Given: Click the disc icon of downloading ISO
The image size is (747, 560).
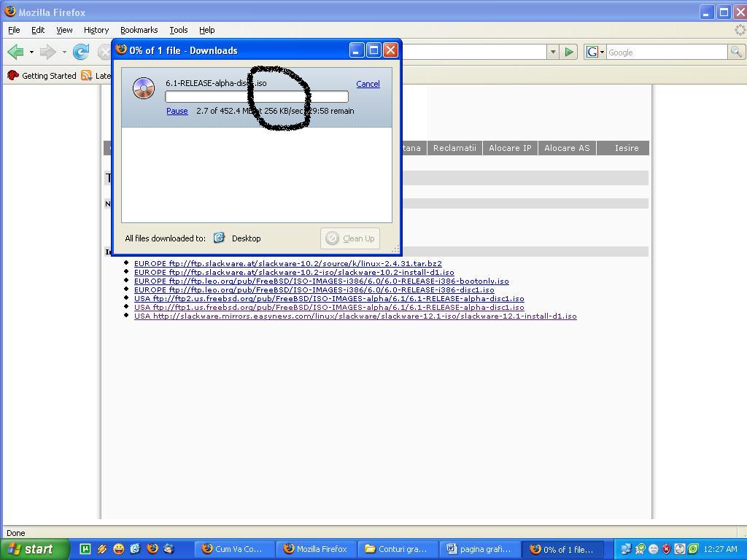Looking at the screenshot, I should 144,88.
